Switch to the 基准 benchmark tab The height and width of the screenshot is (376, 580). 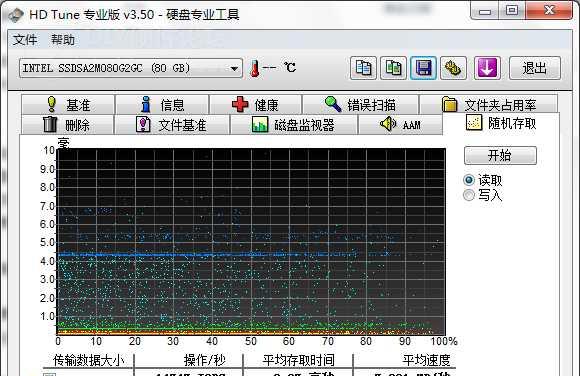68,105
